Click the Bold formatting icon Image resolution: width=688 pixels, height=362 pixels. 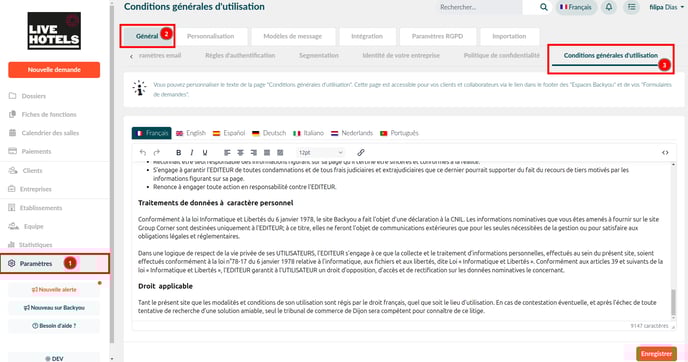[x=178, y=153]
